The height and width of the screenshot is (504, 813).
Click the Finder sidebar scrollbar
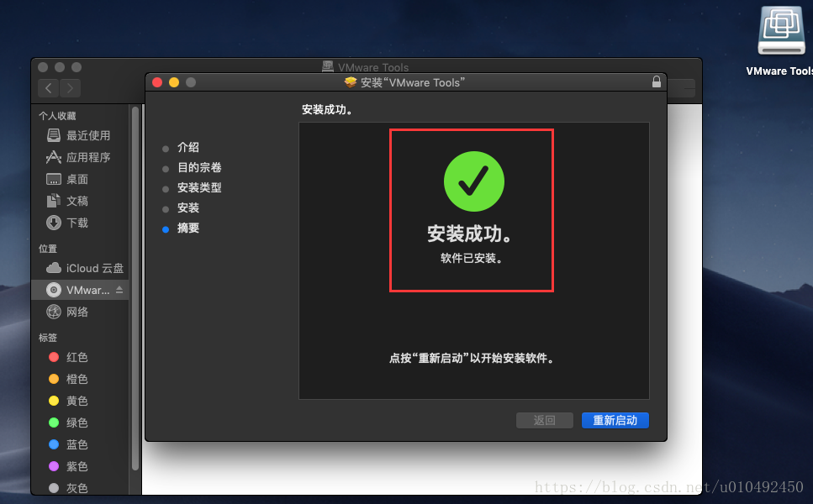pos(135,288)
